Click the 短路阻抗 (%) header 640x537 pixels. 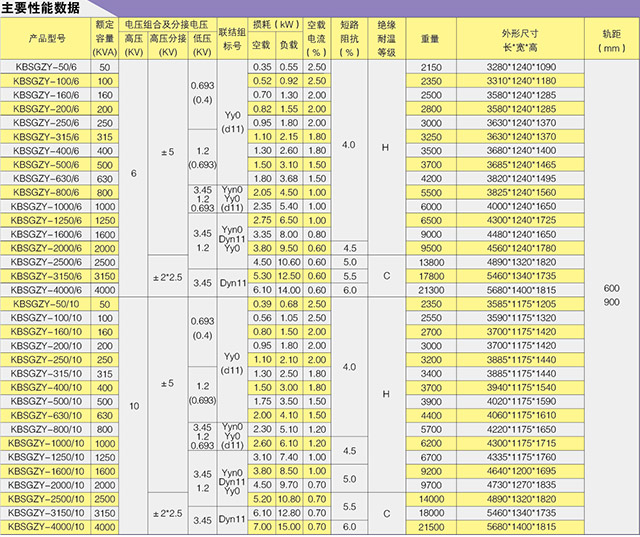tap(349, 39)
